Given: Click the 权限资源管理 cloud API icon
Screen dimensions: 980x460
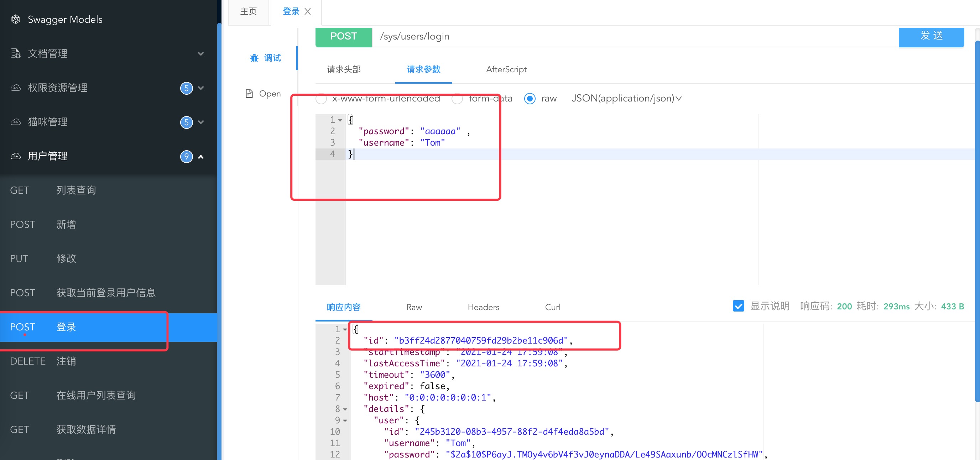Looking at the screenshot, I should pos(16,88).
